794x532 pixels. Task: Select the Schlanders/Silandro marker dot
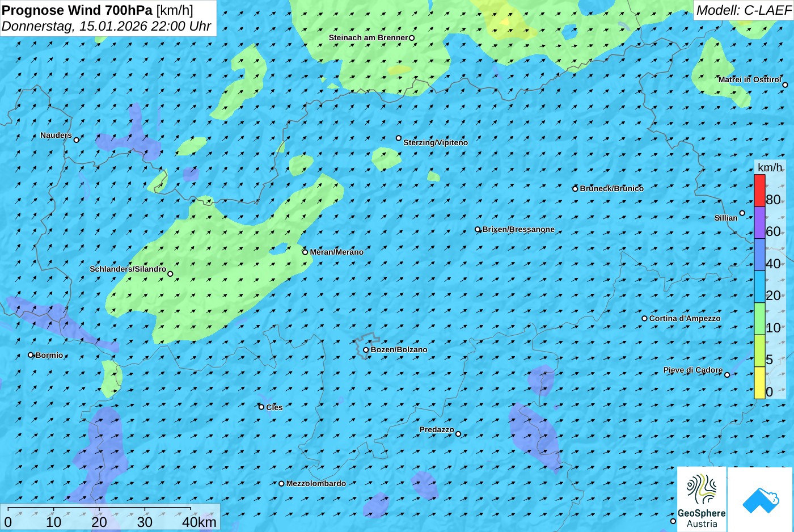point(170,274)
